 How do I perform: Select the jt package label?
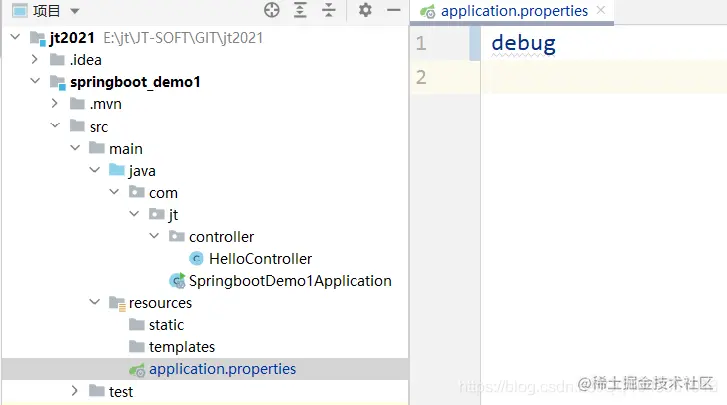point(173,215)
